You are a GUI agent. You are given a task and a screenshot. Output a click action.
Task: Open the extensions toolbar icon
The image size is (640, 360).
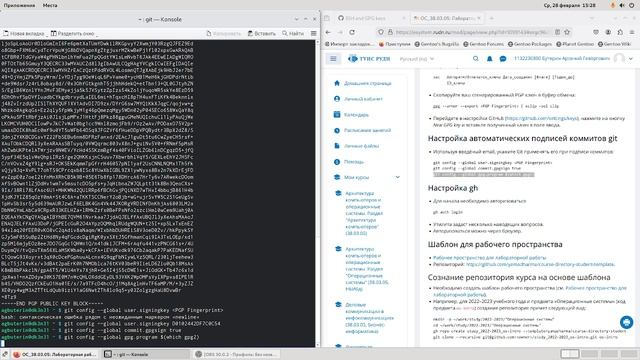click(620, 32)
